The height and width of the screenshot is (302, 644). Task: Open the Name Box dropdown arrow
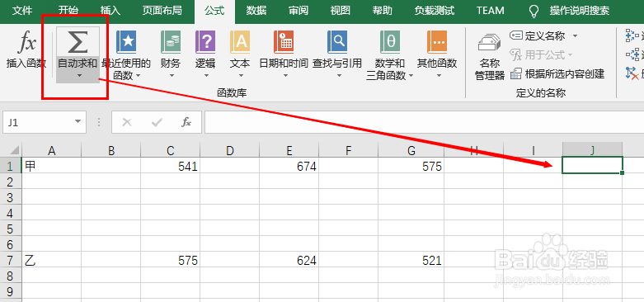pos(78,122)
